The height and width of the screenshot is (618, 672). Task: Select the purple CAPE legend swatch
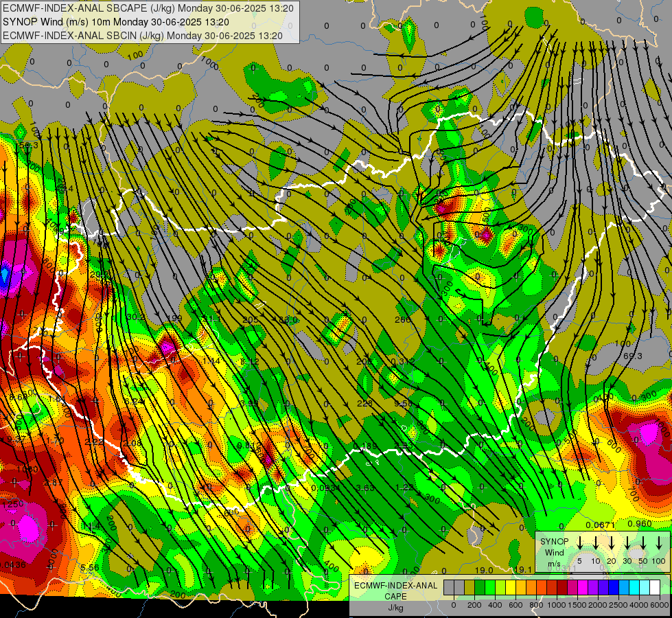[x=594, y=587]
